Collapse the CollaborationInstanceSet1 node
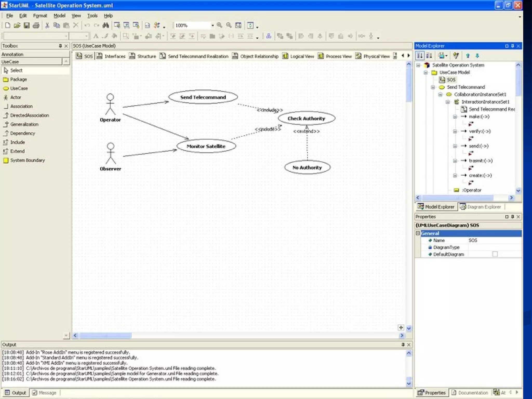Screen dimensions: 532x399 tap(440, 95)
